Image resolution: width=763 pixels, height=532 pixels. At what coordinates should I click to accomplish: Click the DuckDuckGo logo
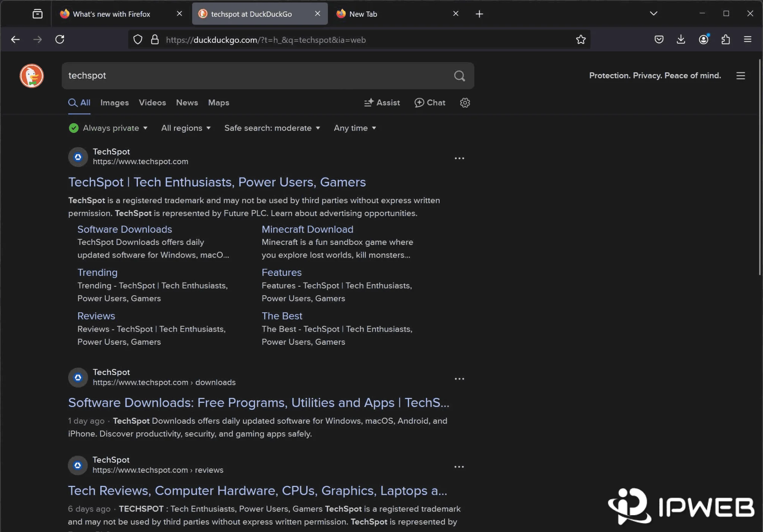pos(32,76)
